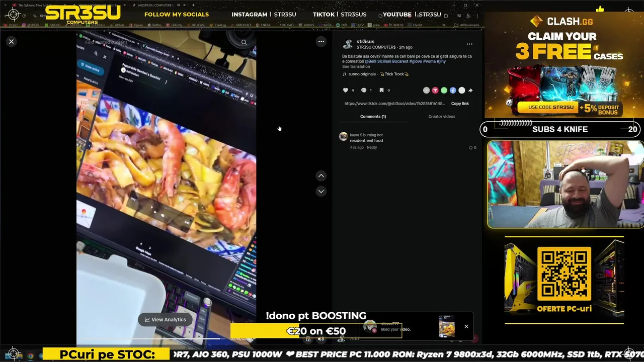
Task: Click the comment bubble icon
Action: tap(364, 90)
